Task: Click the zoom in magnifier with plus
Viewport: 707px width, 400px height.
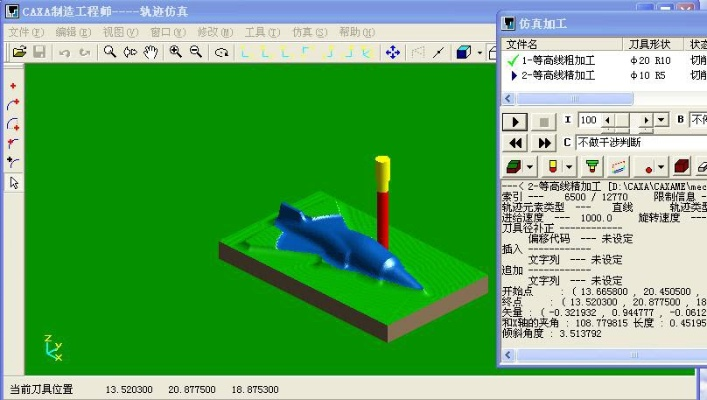Action: 175,52
